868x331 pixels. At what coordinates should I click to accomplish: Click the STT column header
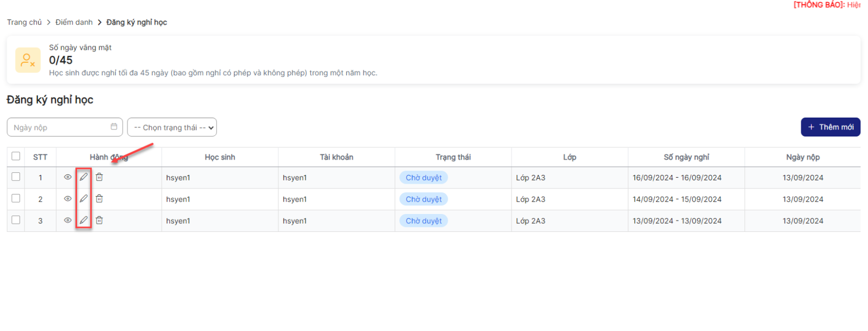click(x=40, y=157)
